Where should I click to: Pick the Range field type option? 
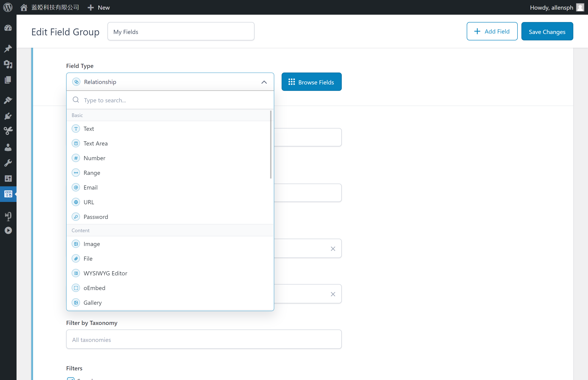(x=92, y=173)
